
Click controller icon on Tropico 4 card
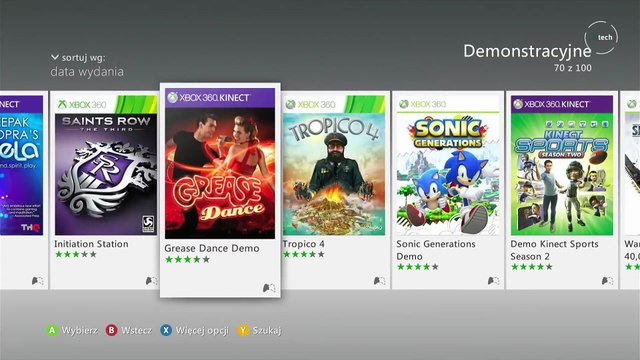coord(380,280)
